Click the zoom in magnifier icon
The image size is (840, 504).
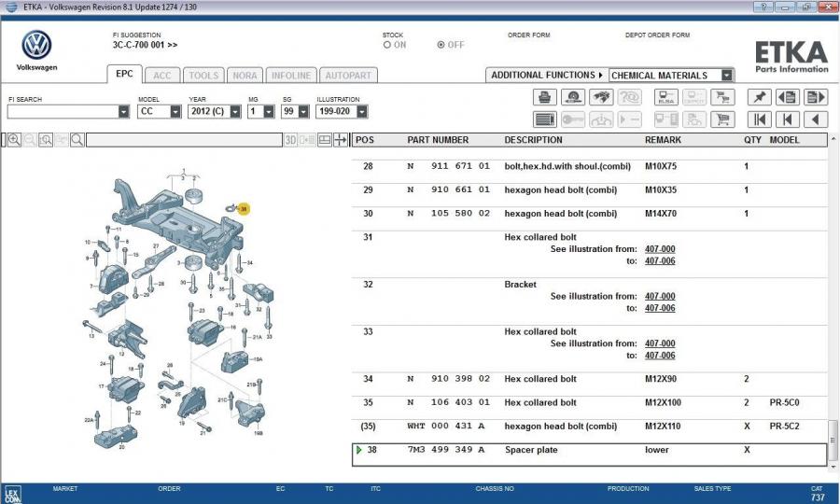[14, 140]
